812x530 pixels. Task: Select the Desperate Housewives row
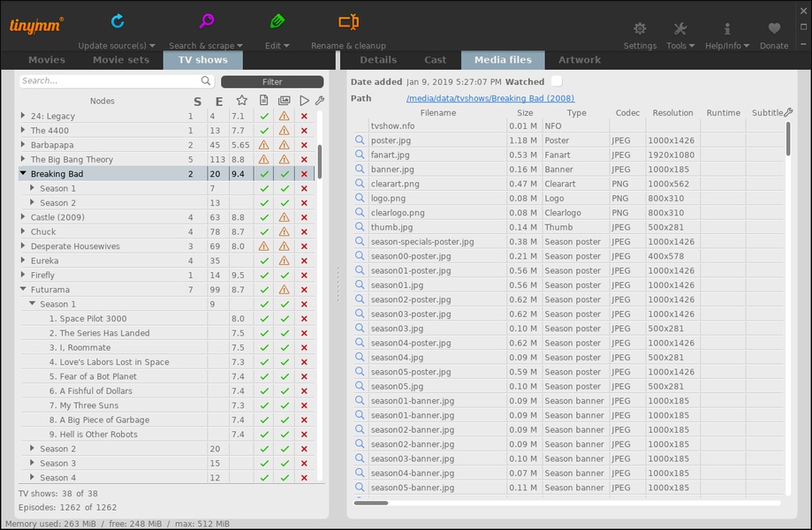coord(166,246)
